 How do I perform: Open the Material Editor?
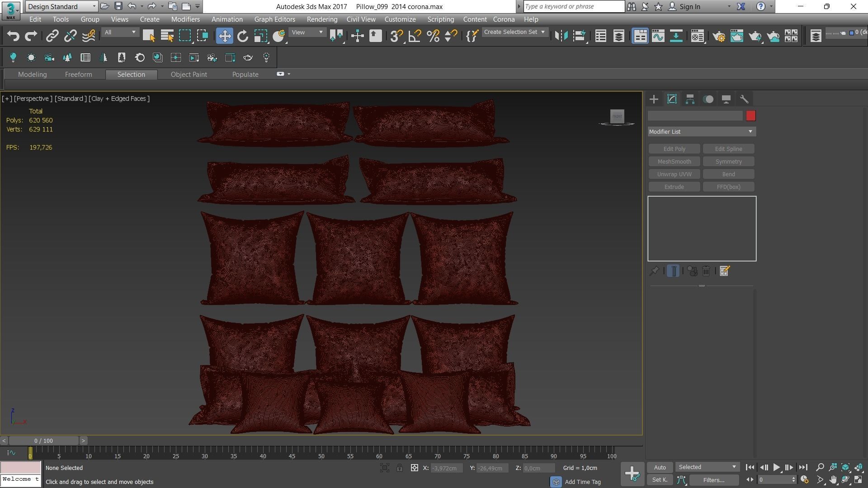coord(698,36)
